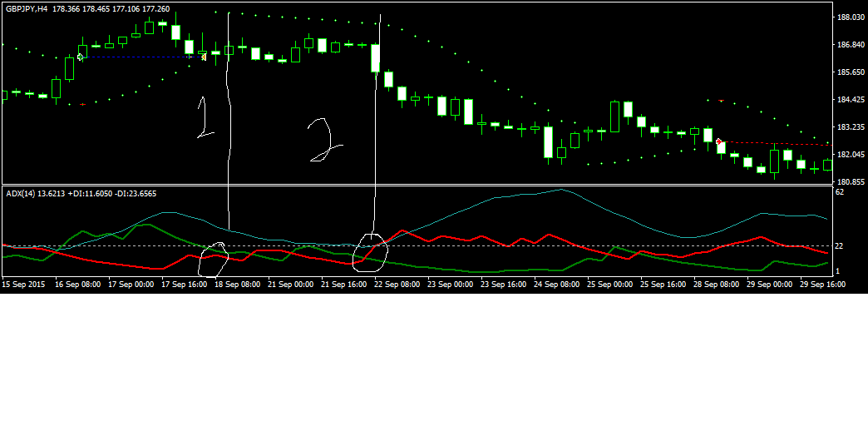Click the 184.425 price axis label
868x431 pixels.
click(848, 100)
